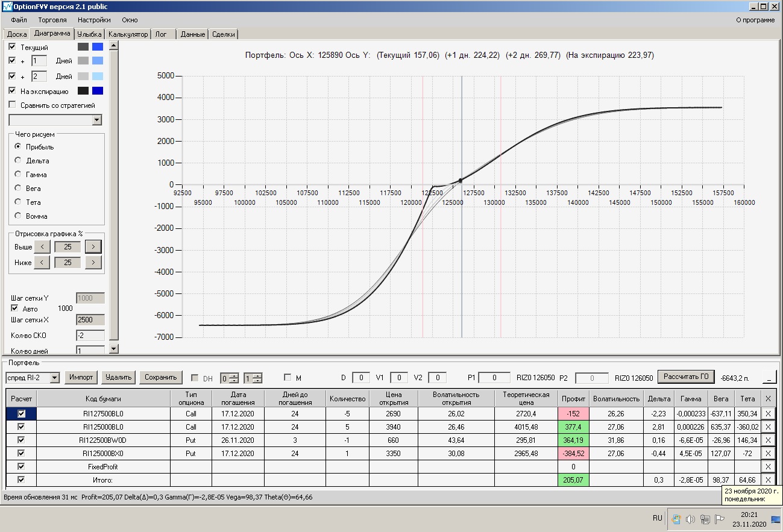Viewport: 783px width, 532px height.
Task: Toggle the Текущий curve checkbox
Action: (13, 46)
